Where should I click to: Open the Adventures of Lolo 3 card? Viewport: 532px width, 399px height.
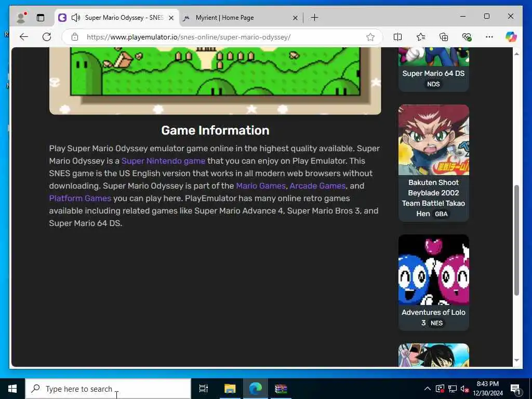coord(434,283)
